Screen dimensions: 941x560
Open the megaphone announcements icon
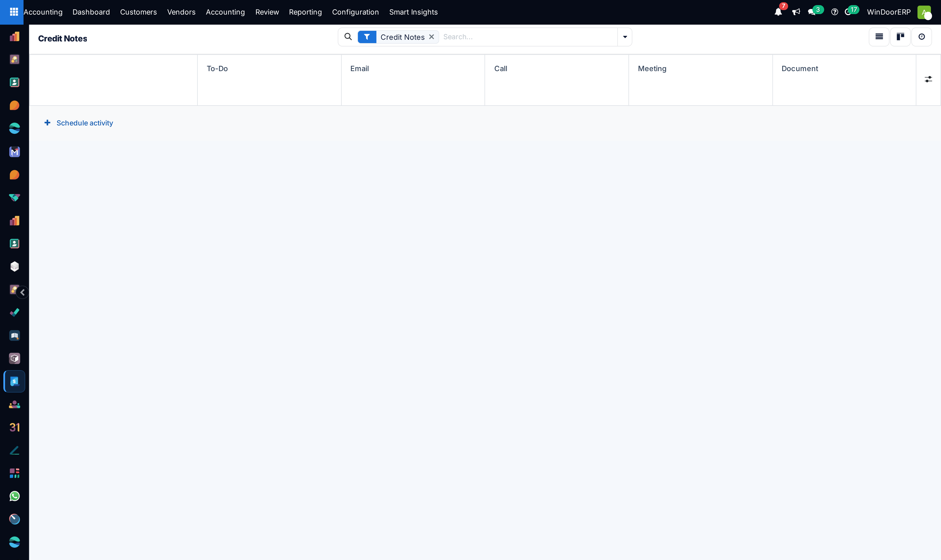pos(796,12)
